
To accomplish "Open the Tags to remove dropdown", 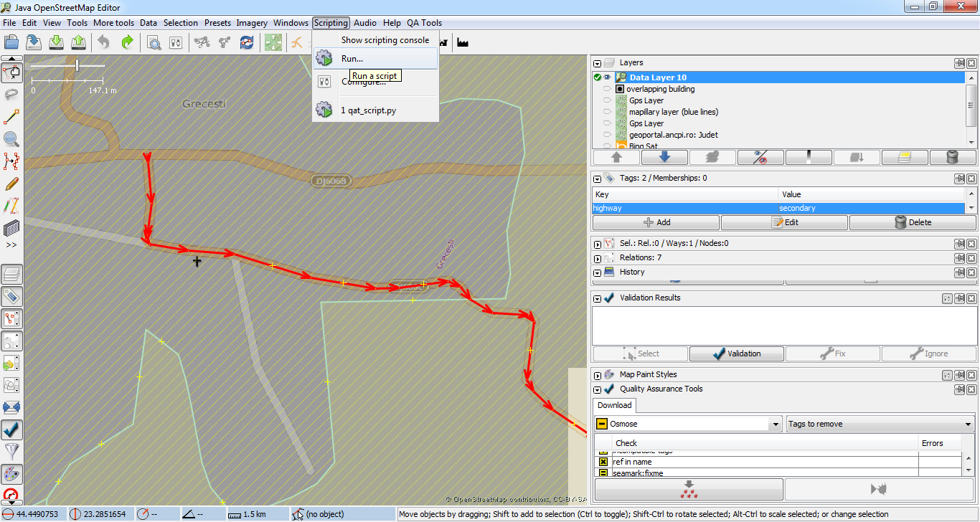I will (880, 424).
